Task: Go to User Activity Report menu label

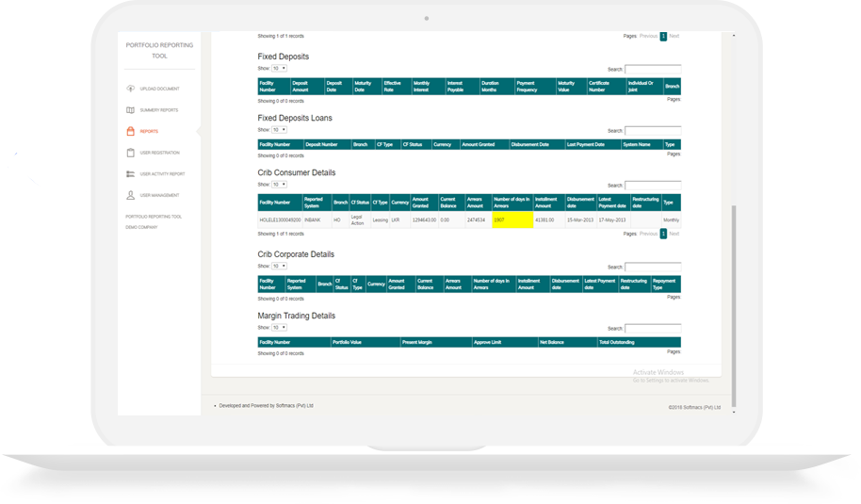Action: tap(162, 174)
